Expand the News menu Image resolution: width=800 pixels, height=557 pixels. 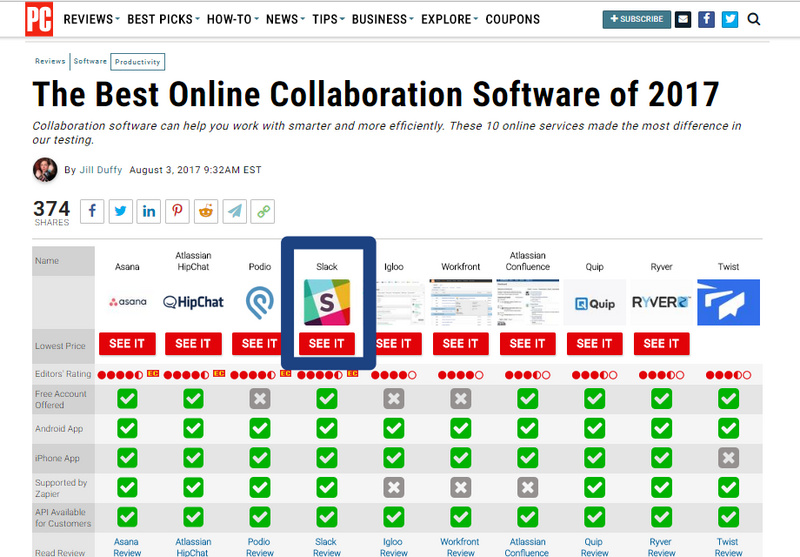point(285,19)
